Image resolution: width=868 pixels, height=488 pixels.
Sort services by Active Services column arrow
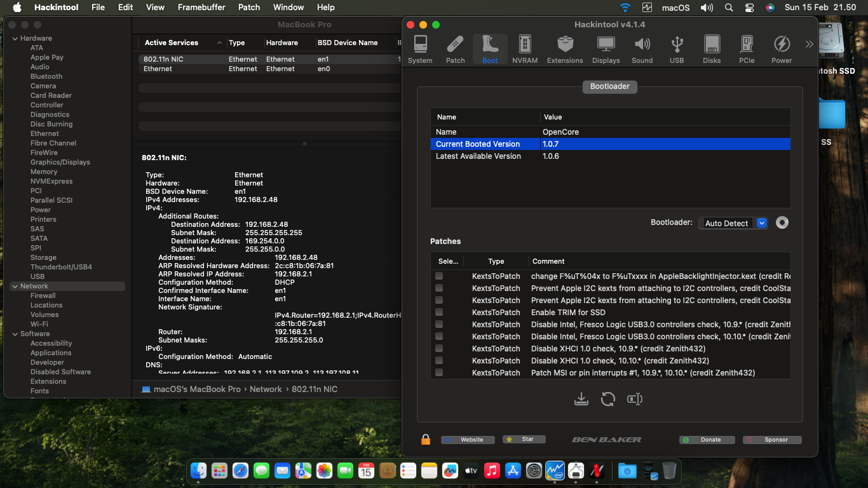tap(219, 43)
